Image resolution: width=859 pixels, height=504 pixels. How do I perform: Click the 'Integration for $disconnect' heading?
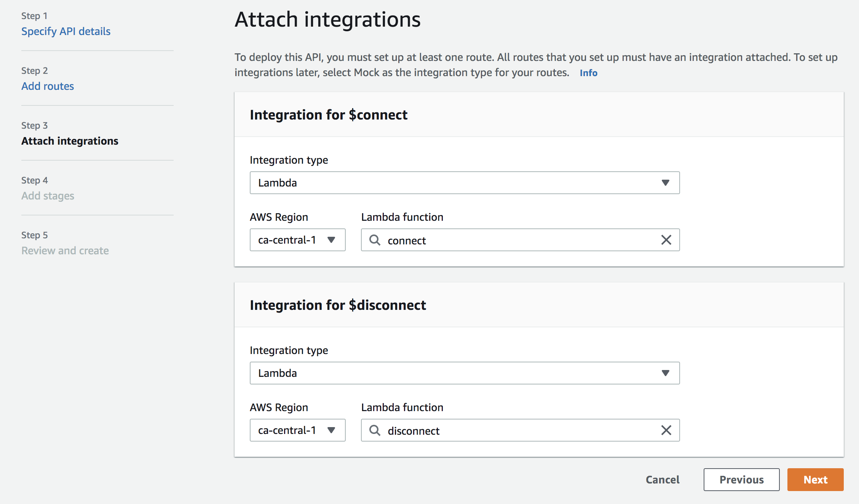point(338,305)
